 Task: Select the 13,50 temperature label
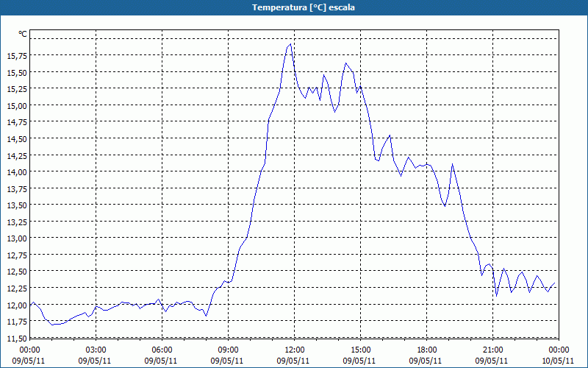[17, 205]
